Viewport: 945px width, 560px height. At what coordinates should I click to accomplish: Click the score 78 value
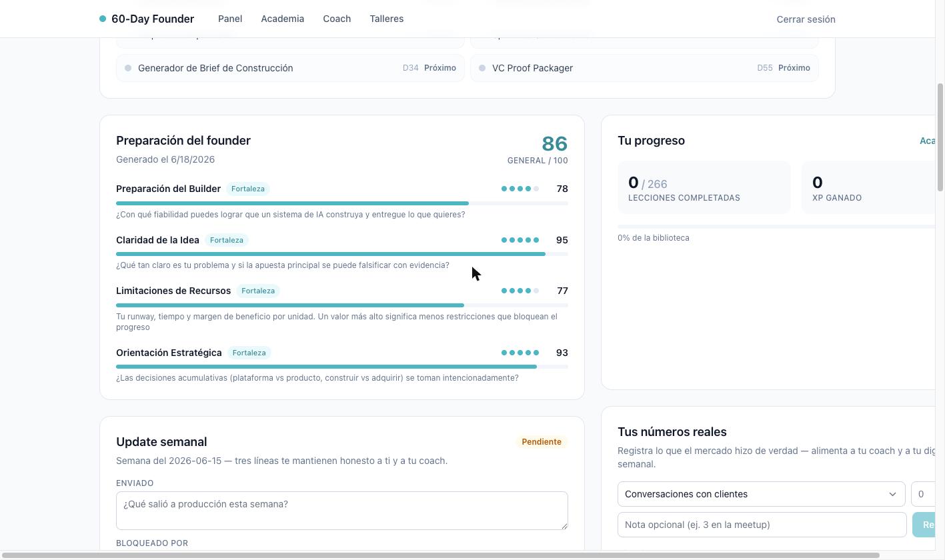(x=562, y=189)
